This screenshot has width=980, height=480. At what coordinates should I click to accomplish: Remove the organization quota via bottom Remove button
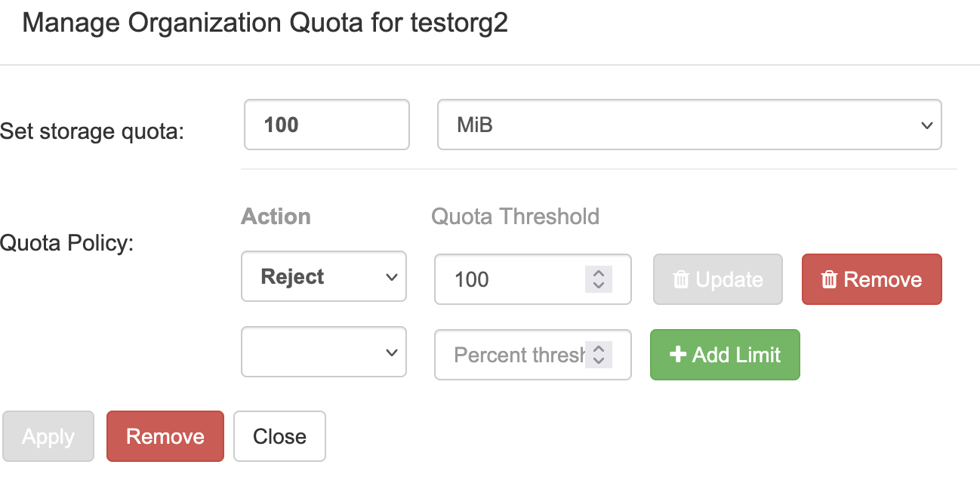coord(165,436)
